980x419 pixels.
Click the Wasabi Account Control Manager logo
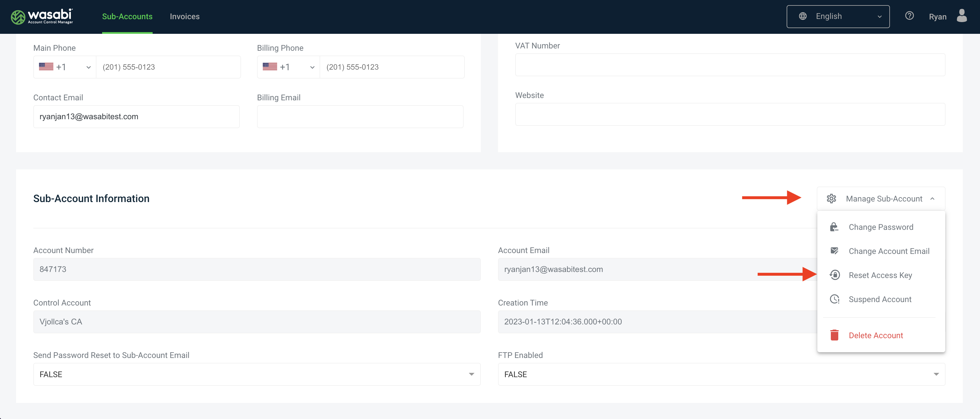[x=42, y=17]
